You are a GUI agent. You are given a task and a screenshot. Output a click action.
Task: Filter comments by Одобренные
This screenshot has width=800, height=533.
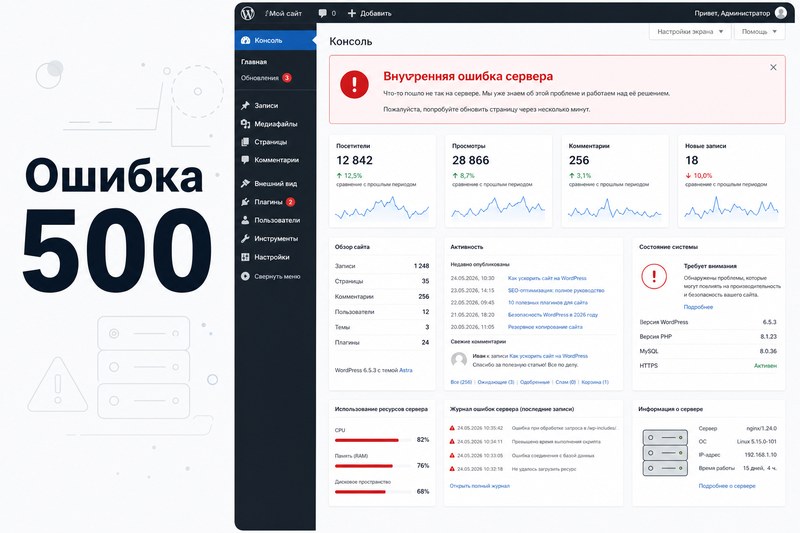(535, 382)
